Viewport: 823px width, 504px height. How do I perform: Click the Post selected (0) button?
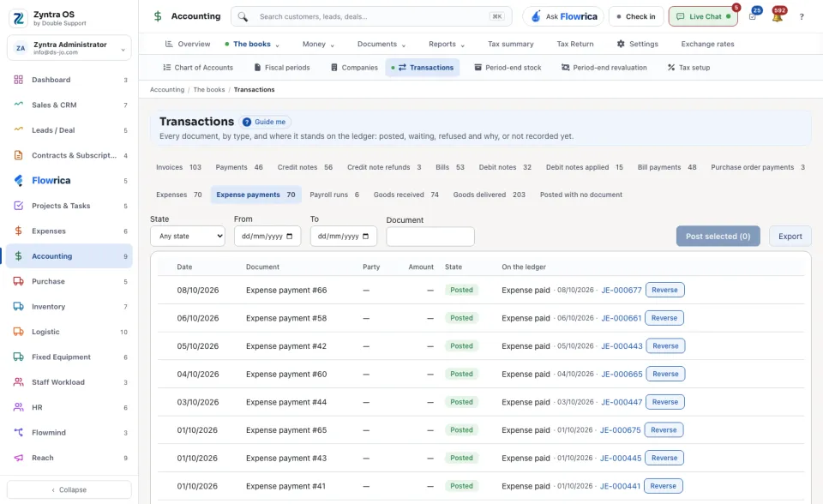click(718, 237)
